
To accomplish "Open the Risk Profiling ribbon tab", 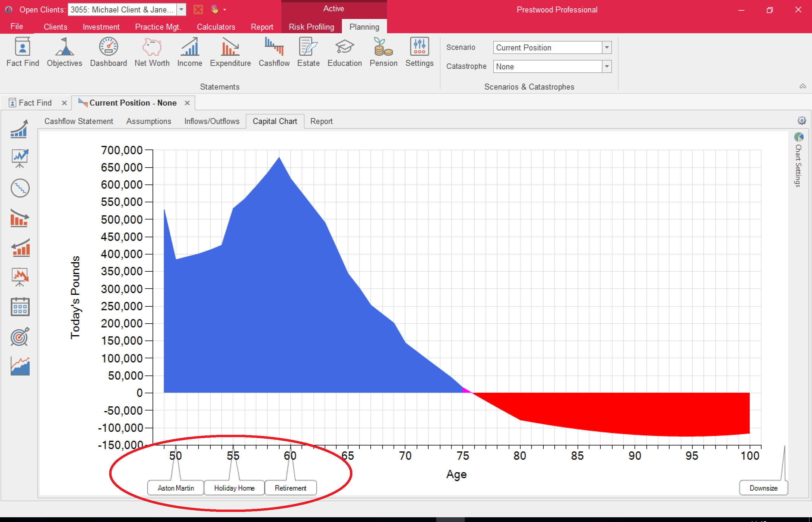I will click(x=311, y=27).
